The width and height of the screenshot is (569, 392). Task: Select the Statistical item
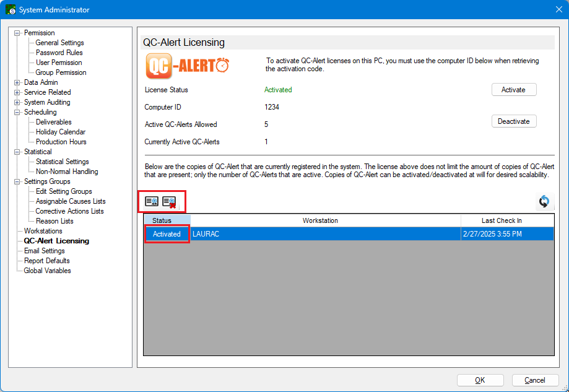pos(38,152)
